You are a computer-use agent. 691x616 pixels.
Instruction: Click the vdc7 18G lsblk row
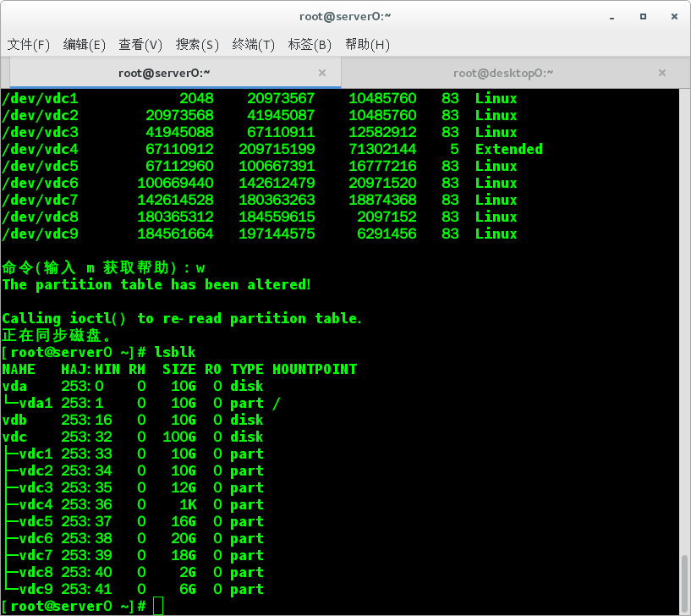(x=133, y=555)
